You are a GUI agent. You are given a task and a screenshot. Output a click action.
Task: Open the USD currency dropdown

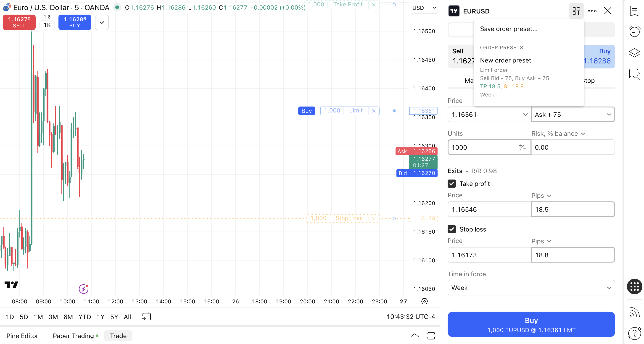(x=424, y=8)
